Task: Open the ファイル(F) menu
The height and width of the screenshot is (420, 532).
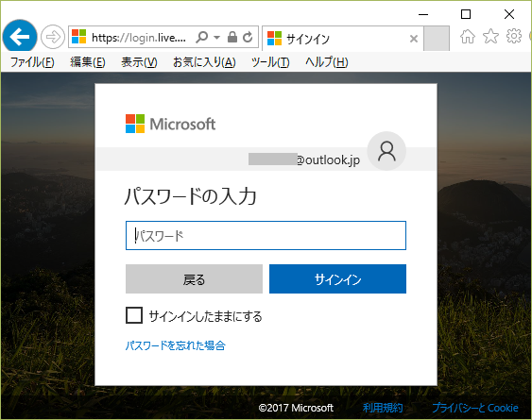Action: [x=32, y=62]
